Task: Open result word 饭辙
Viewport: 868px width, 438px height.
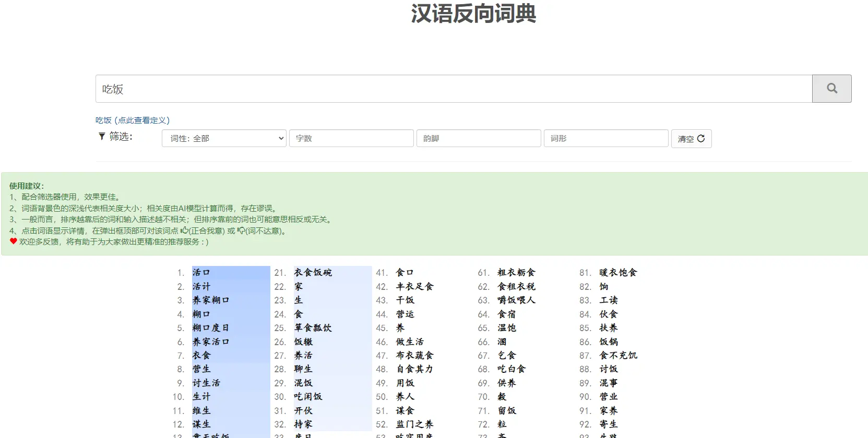Action: pyautogui.click(x=303, y=342)
